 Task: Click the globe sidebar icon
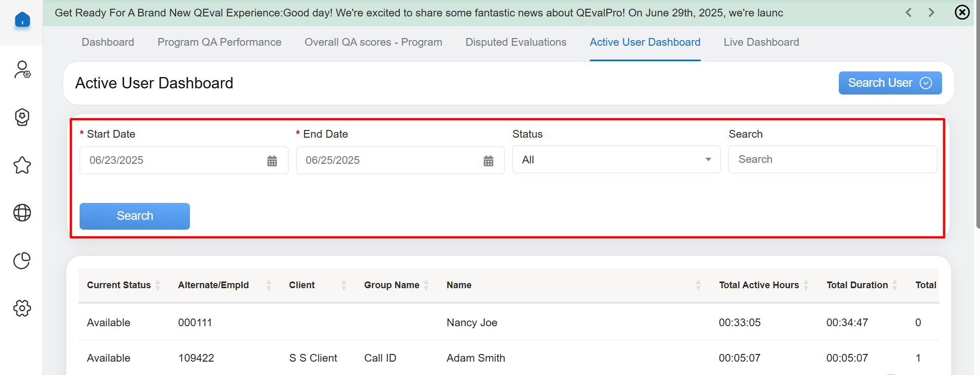(x=22, y=213)
